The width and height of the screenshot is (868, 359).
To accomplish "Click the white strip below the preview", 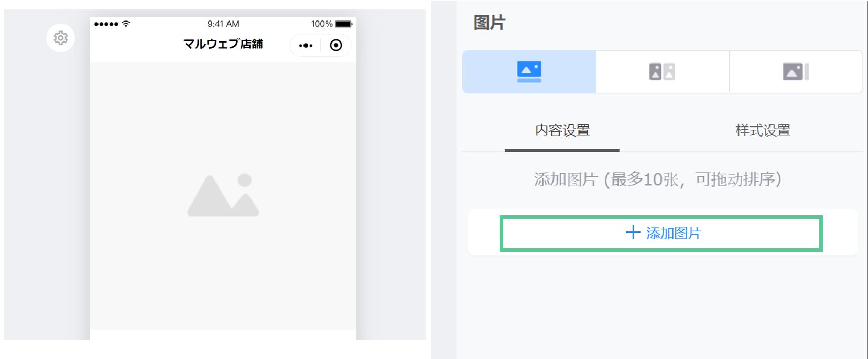I will 223,335.
